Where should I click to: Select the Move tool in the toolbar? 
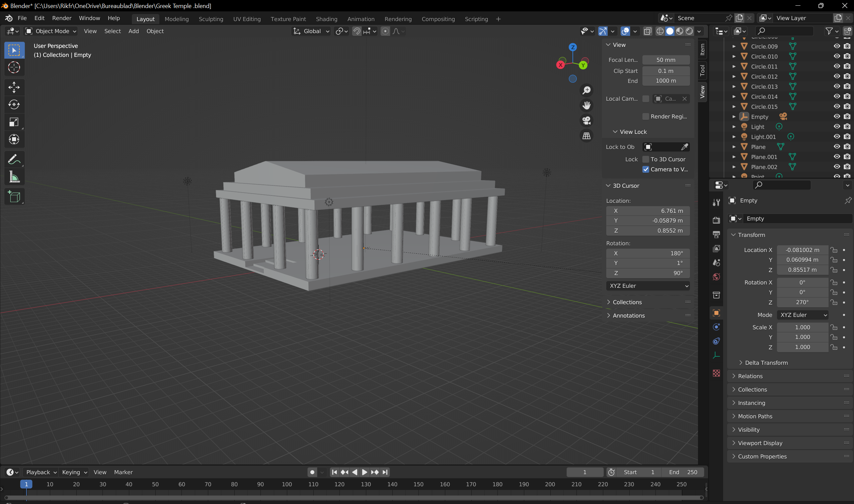click(14, 87)
